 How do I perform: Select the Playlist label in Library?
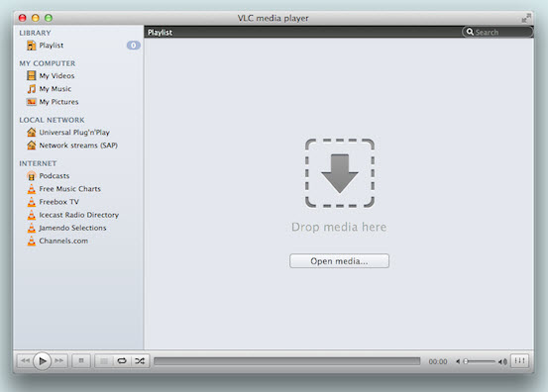pyautogui.click(x=51, y=46)
